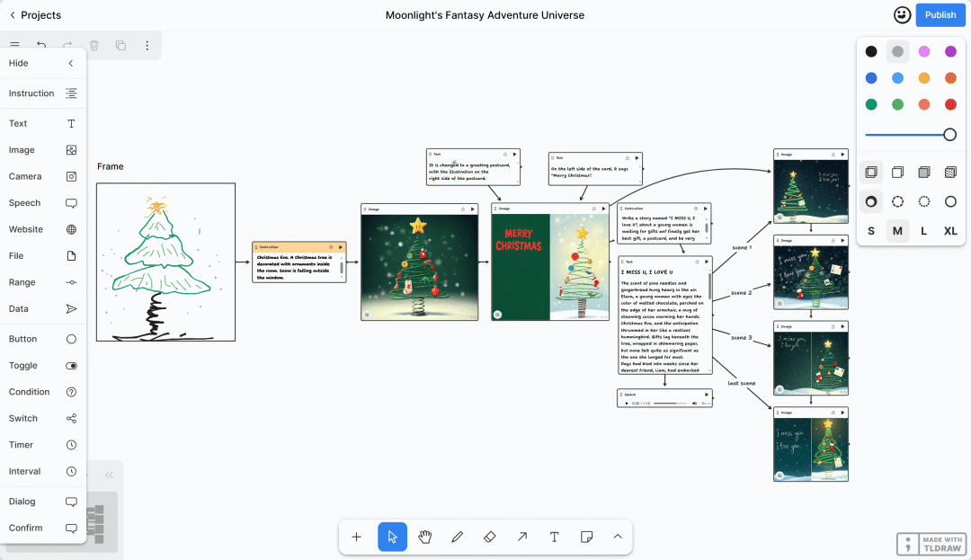This screenshot has height=560, width=971.
Task: Publish the project
Action: click(940, 15)
